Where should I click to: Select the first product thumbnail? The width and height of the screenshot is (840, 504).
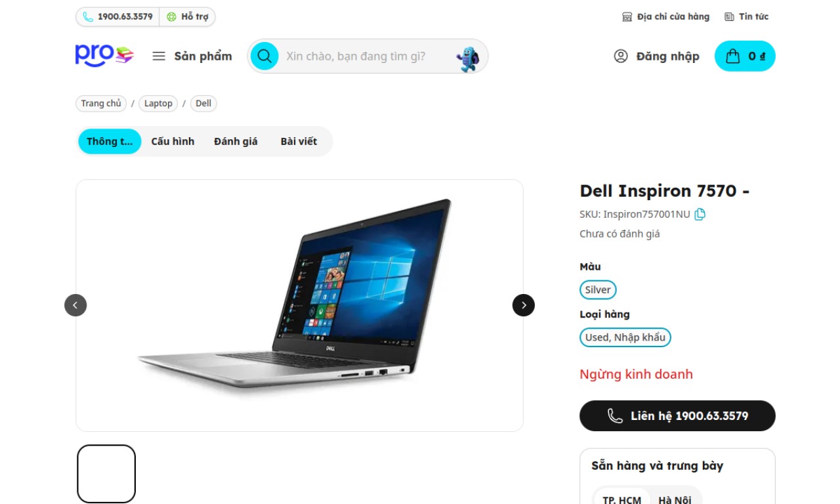click(106, 474)
